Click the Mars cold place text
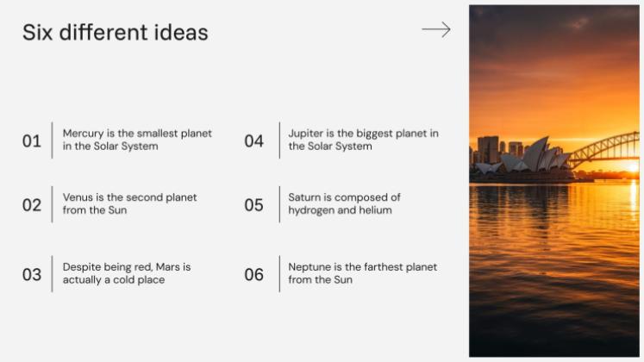This screenshot has width=644, height=362. click(127, 273)
